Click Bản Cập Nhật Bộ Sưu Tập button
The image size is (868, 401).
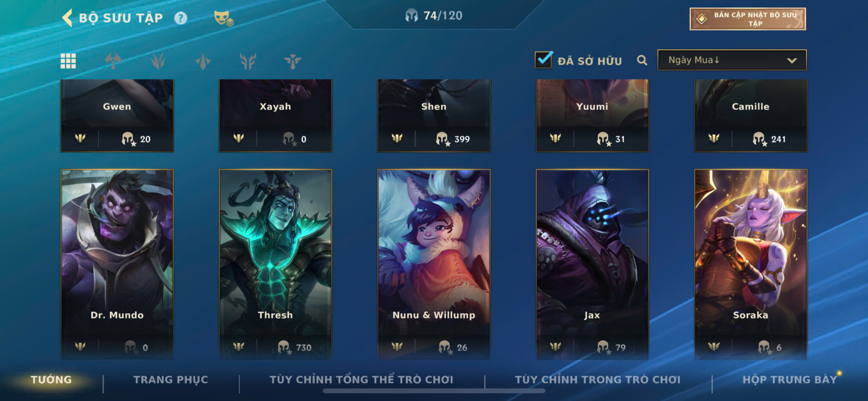tap(747, 19)
